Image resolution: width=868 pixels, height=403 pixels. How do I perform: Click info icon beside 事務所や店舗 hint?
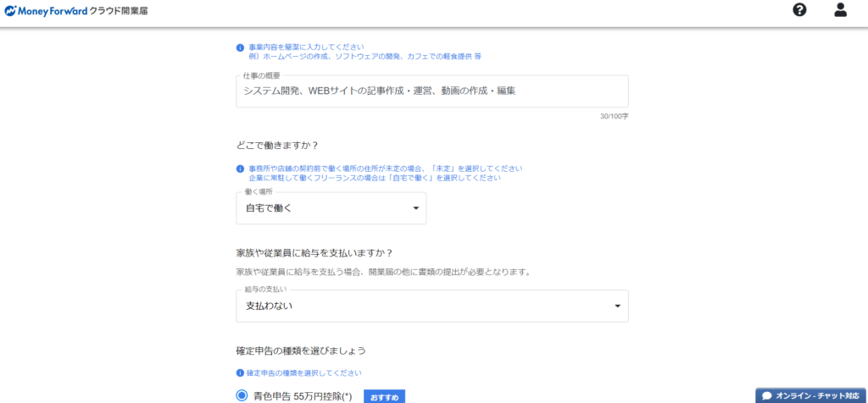[x=241, y=168]
